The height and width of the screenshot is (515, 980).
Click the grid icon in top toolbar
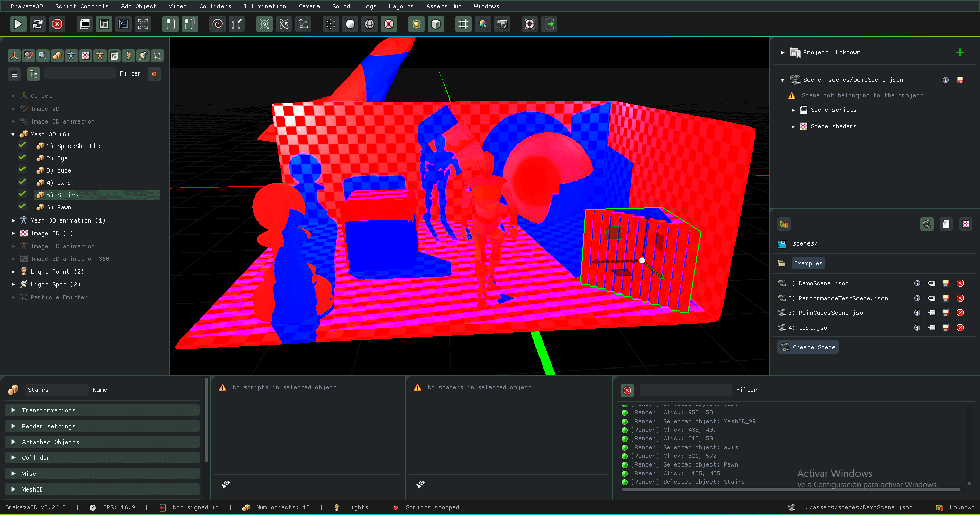(x=463, y=24)
